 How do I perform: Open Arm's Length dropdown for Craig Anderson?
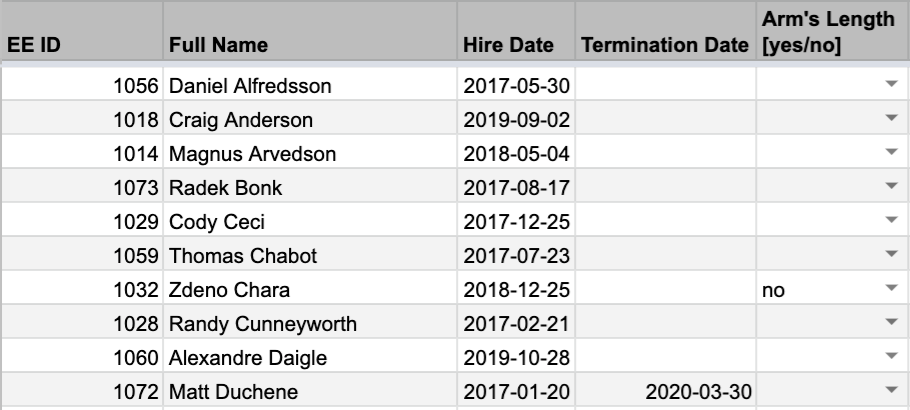point(892,121)
